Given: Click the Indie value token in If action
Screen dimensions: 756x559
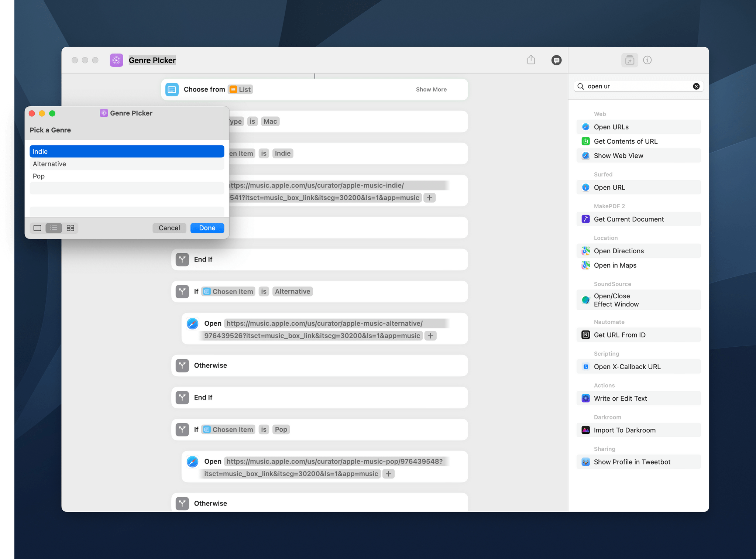Looking at the screenshot, I should pyautogui.click(x=283, y=154).
